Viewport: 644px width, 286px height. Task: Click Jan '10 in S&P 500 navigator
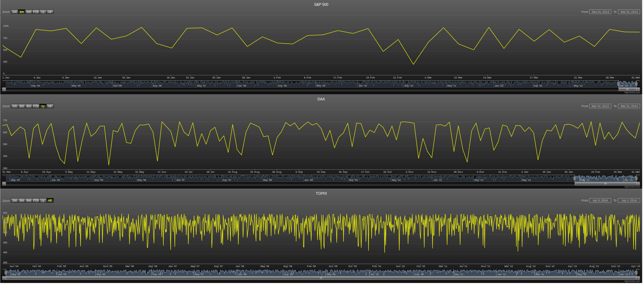coord(363,86)
